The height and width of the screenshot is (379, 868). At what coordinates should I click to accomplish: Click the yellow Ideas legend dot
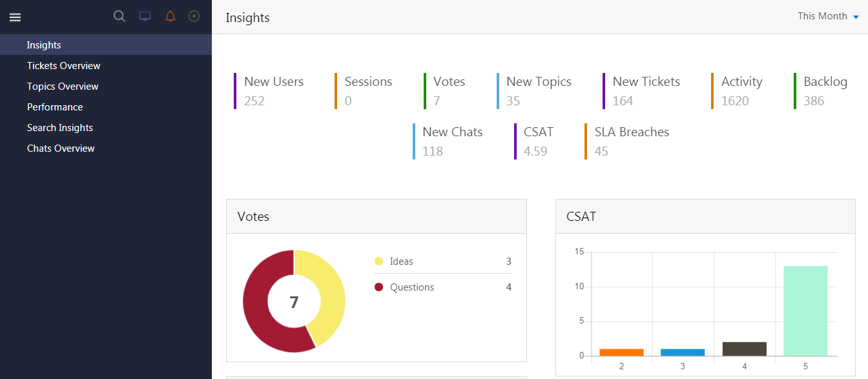pos(378,261)
